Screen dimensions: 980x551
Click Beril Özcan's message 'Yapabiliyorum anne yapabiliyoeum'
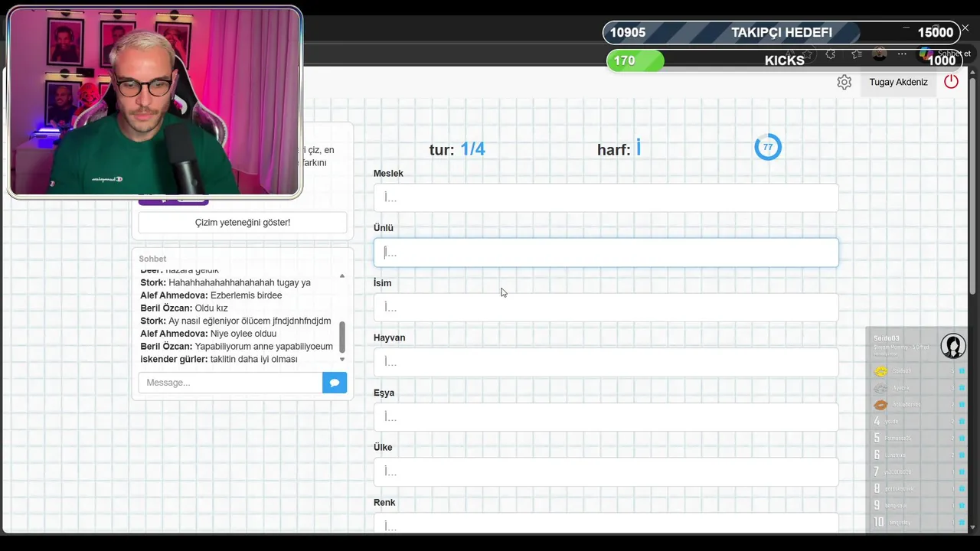click(x=264, y=347)
